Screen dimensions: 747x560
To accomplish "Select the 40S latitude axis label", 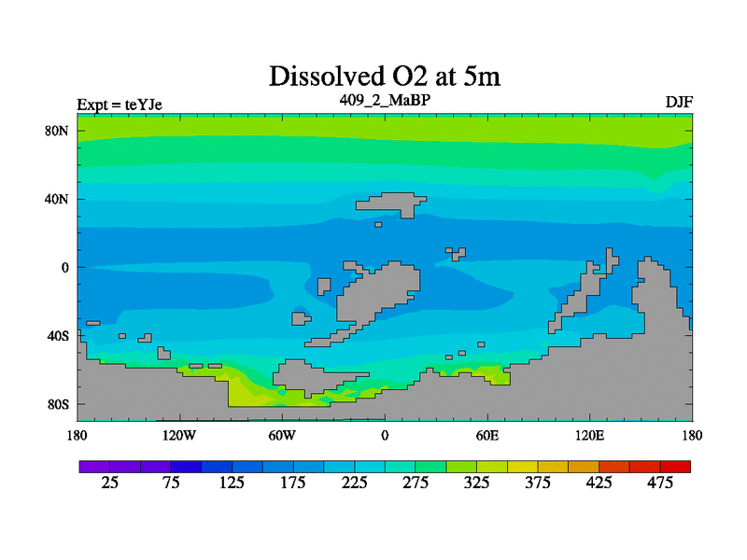I will (x=58, y=336).
